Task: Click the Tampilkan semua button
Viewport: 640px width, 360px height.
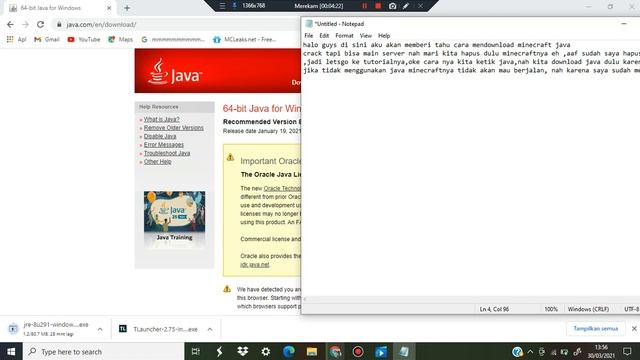Action: tap(596, 329)
